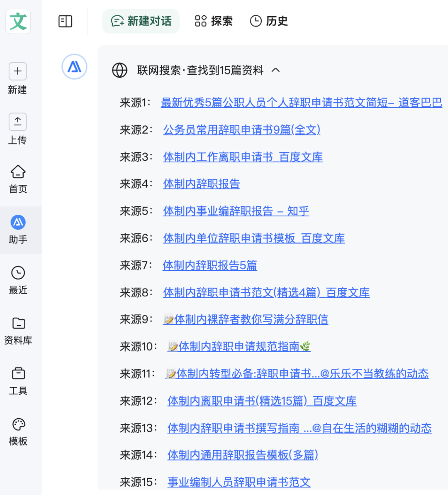Image resolution: width=448 pixels, height=495 pixels.
Task: Open link 体制内辞职报告5篇
Action: [209, 265]
